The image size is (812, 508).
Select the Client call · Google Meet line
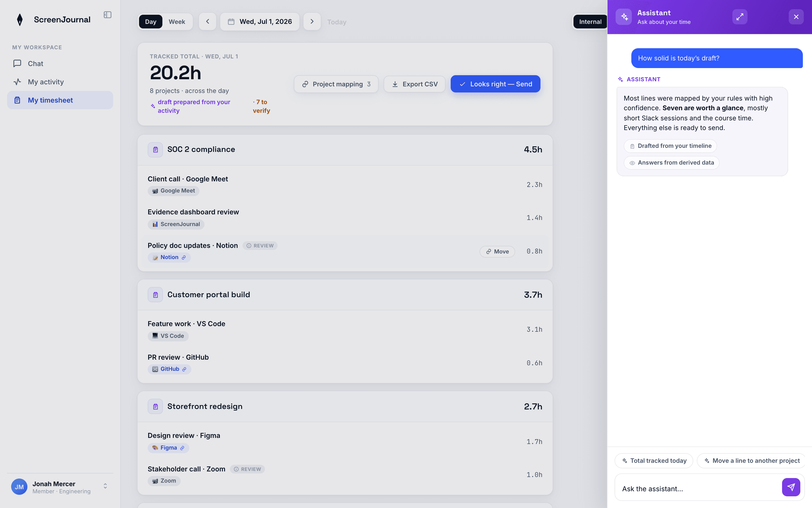coord(345,185)
